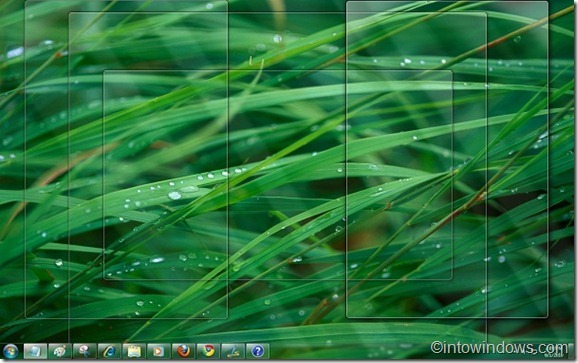Open the Snipping Tool taskbar icon

[x=85, y=351]
